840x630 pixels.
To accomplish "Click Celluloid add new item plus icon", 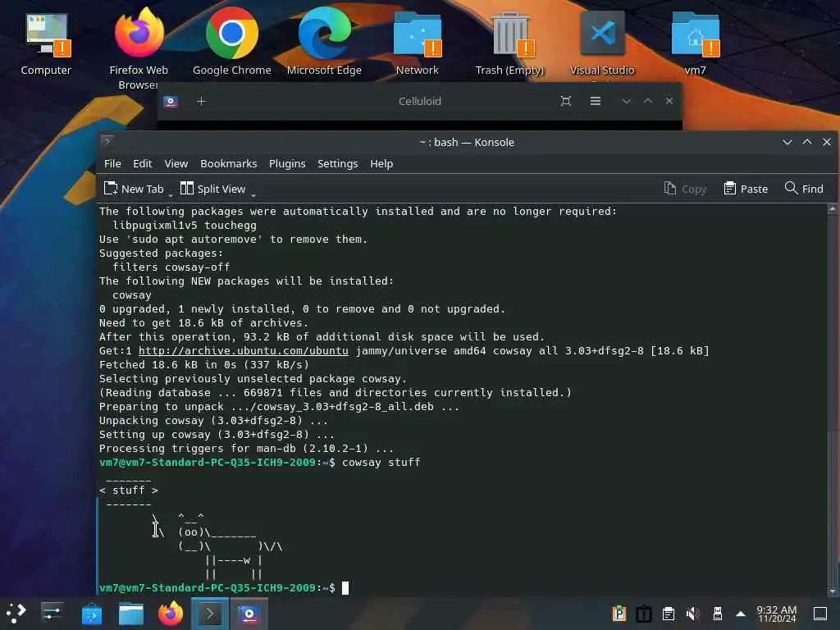I will pos(202,101).
